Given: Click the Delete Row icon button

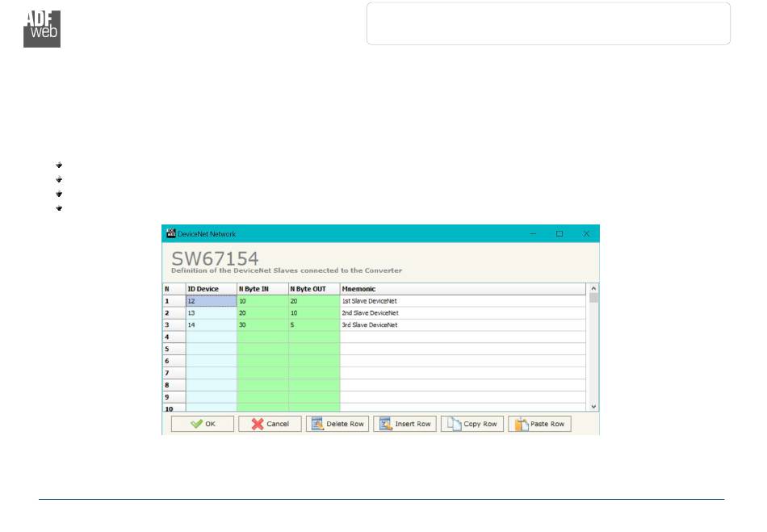Looking at the screenshot, I should (x=337, y=424).
